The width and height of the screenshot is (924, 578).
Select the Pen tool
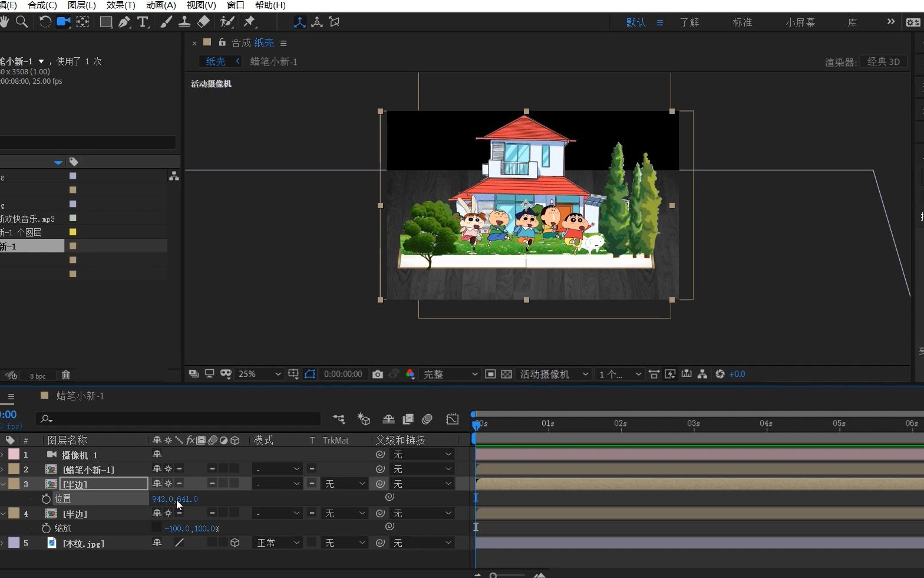124,22
